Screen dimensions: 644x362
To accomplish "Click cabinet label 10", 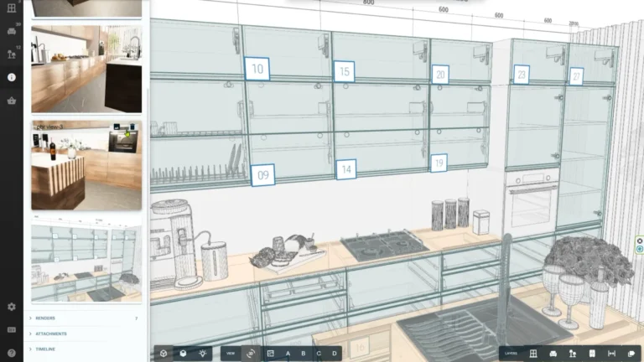I will [x=257, y=69].
